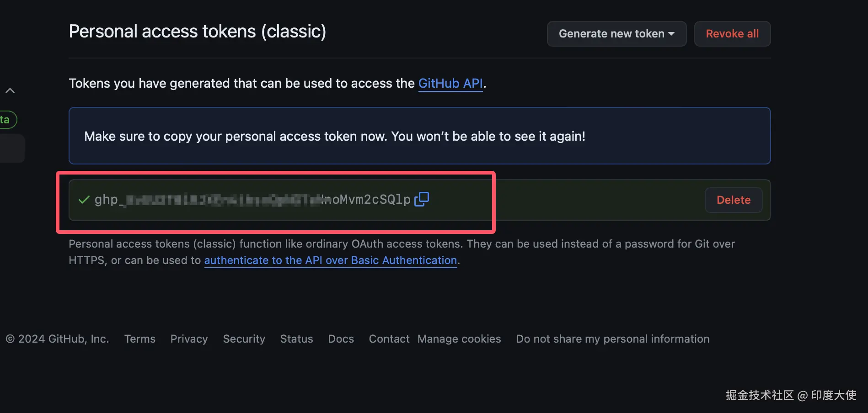Check GitHub Status from the footer

click(x=296, y=339)
